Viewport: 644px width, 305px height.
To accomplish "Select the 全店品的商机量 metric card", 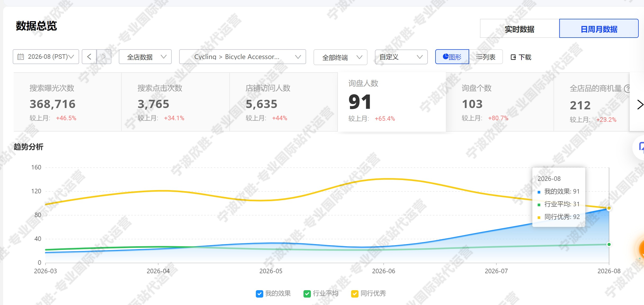I will pos(592,102).
